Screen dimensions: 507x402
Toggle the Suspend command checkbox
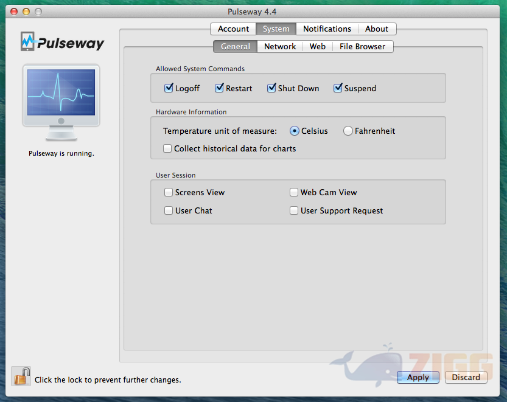338,88
